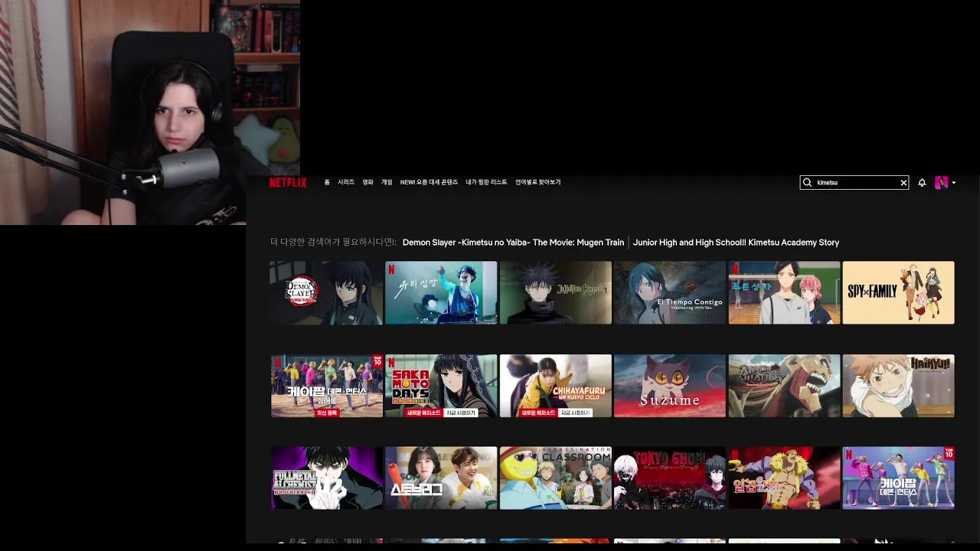The height and width of the screenshot is (551, 980).
Task: Click 최신 등록 badge on 케이팝 싱어롱
Action: point(327,413)
